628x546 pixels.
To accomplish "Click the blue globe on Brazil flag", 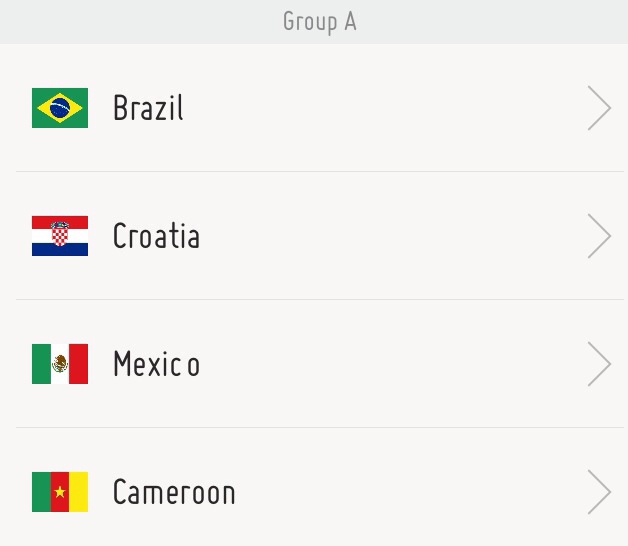I will point(60,108).
